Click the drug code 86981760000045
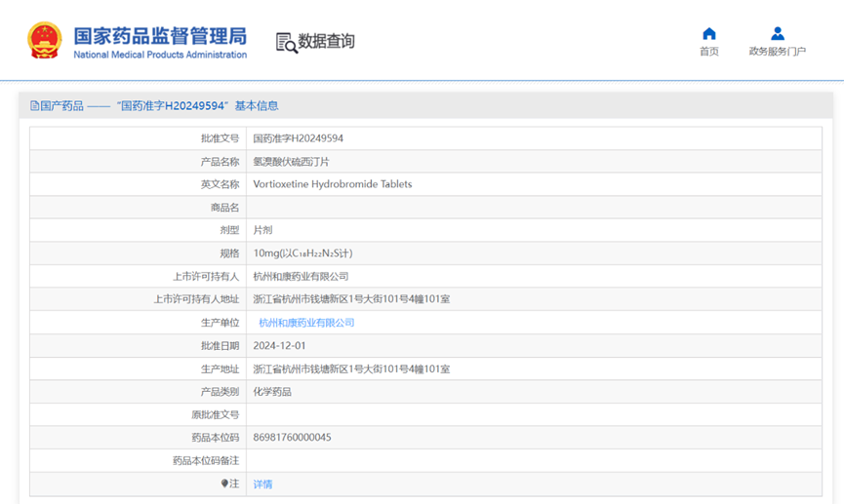This screenshot has width=844, height=504. [293, 438]
